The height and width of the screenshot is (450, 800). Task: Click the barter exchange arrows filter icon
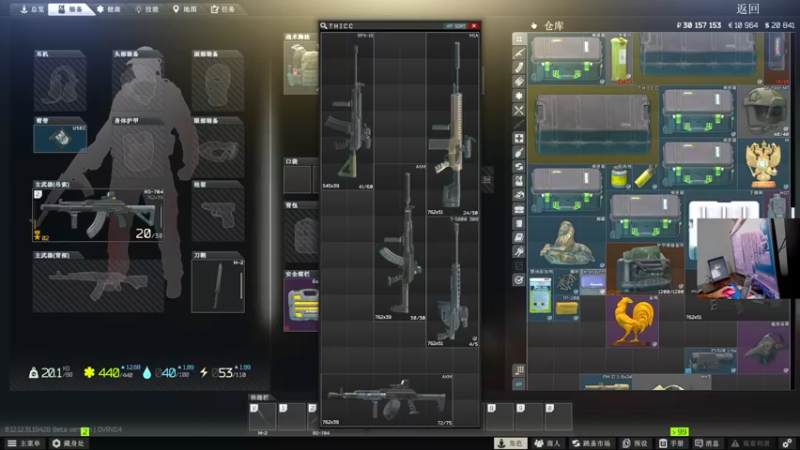pos(519,167)
